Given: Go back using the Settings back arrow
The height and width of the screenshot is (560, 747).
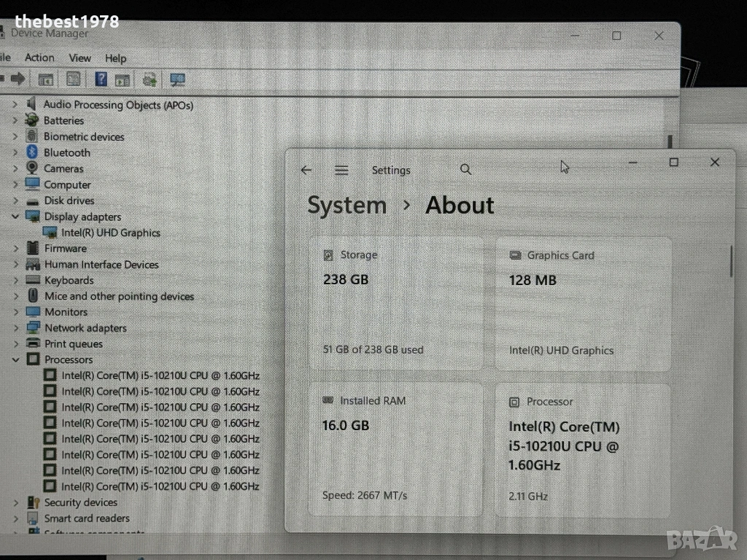Looking at the screenshot, I should (306, 170).
